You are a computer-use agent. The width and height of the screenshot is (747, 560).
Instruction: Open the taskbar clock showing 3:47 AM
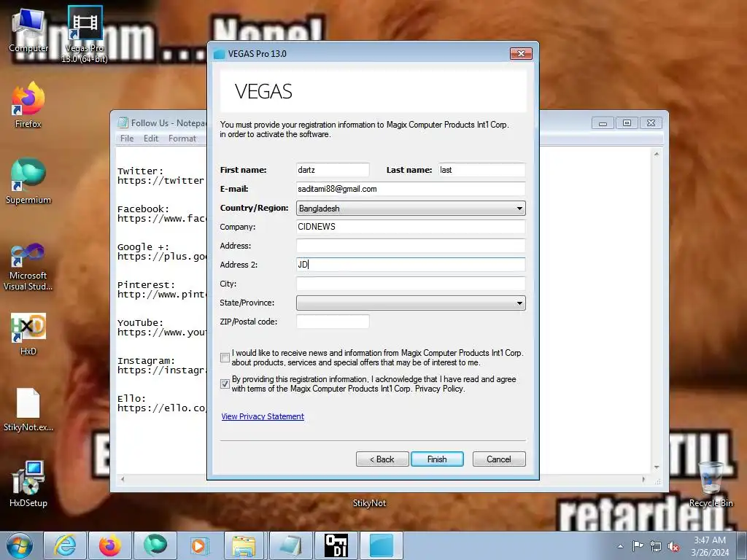(x=710, y=546)
